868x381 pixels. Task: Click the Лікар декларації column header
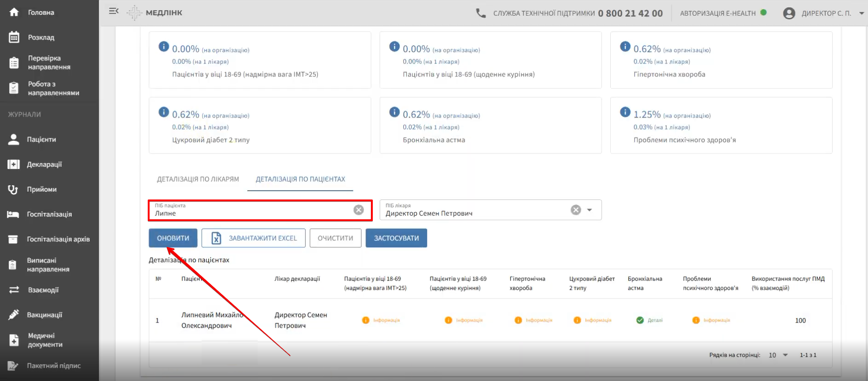point(297,279)
